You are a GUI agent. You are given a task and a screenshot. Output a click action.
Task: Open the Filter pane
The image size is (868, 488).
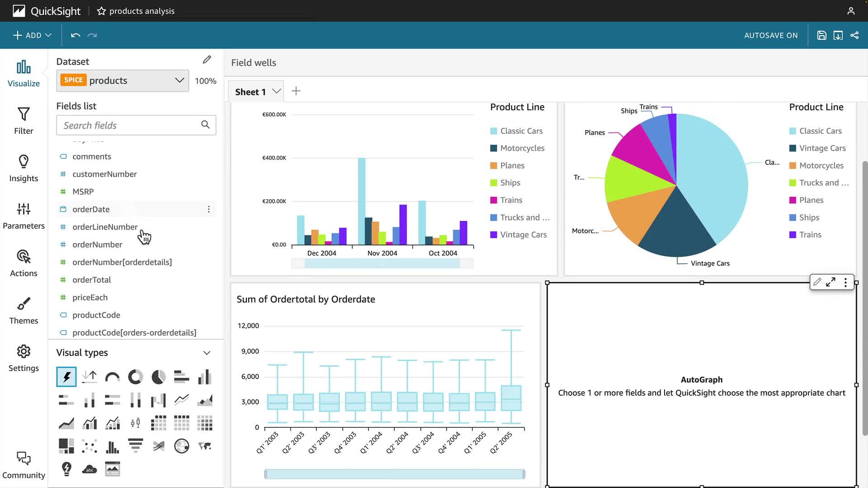pos(24,120)
